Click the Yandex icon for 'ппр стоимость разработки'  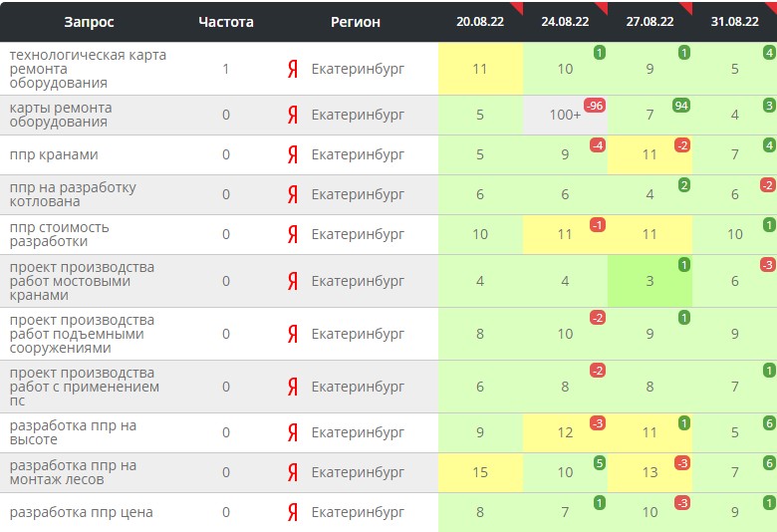[293, 234]
